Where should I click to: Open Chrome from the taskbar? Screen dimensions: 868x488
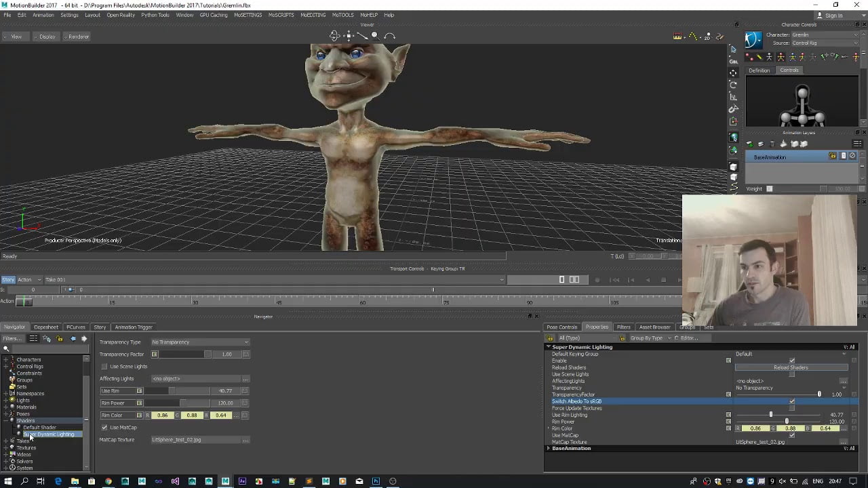point(108,481)
